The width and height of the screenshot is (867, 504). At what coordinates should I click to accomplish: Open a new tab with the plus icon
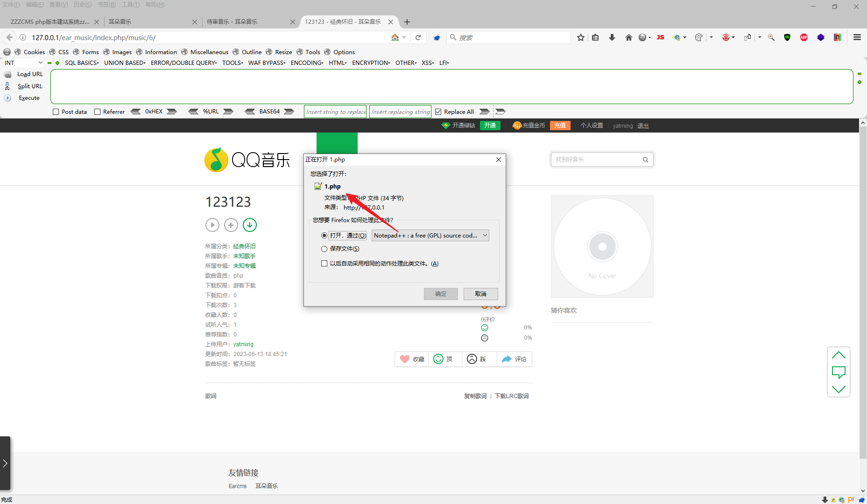(407, 22)
